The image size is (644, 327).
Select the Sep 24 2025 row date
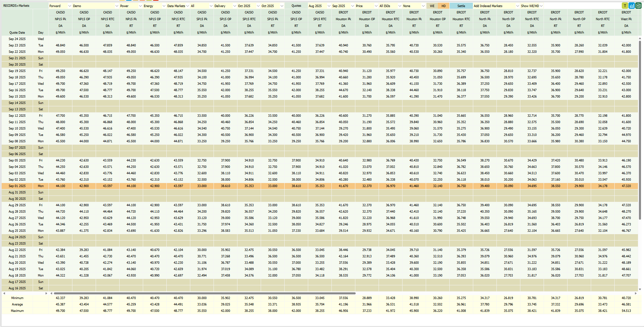pyautogui.click(x=17, y=39)
